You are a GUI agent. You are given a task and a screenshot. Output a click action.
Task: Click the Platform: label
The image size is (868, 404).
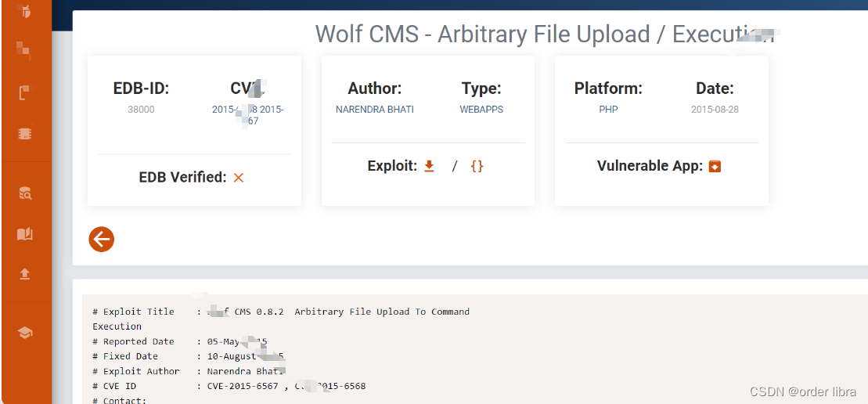pos(608,88)
